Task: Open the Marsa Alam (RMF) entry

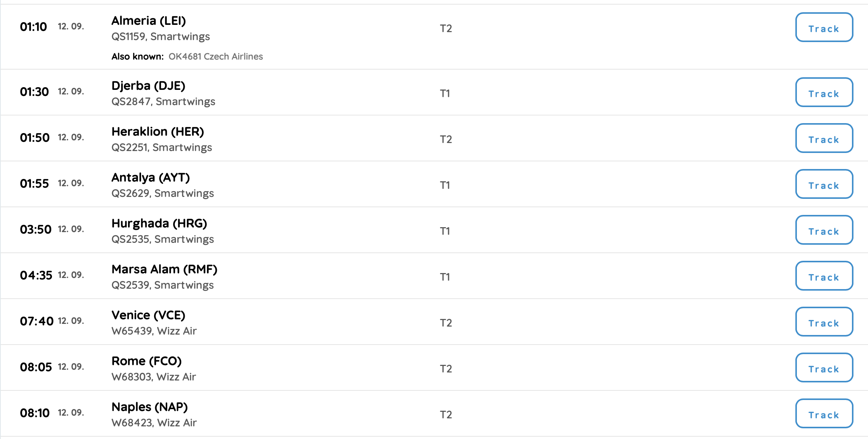Action: (x=434, y=276)
